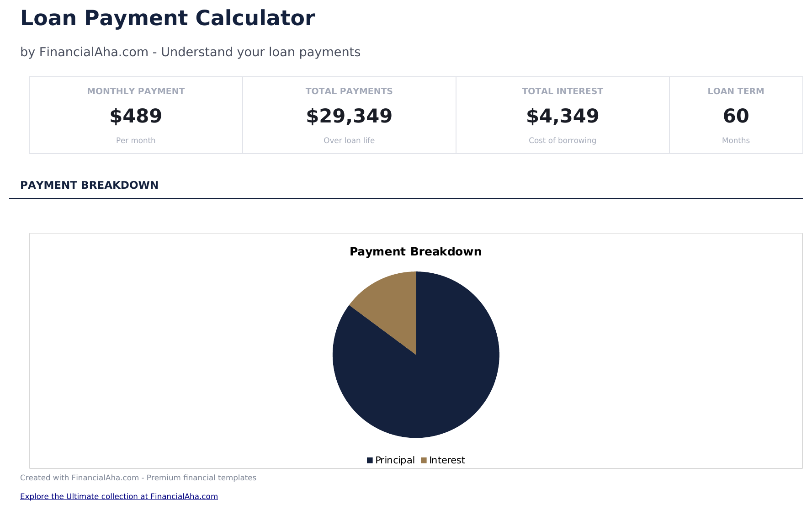Click the $29,349 total payments value

(x=349, y=116)
